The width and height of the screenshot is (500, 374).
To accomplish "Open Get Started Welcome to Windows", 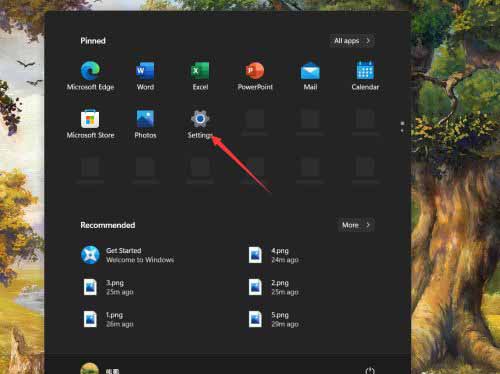I will [128, 255].
